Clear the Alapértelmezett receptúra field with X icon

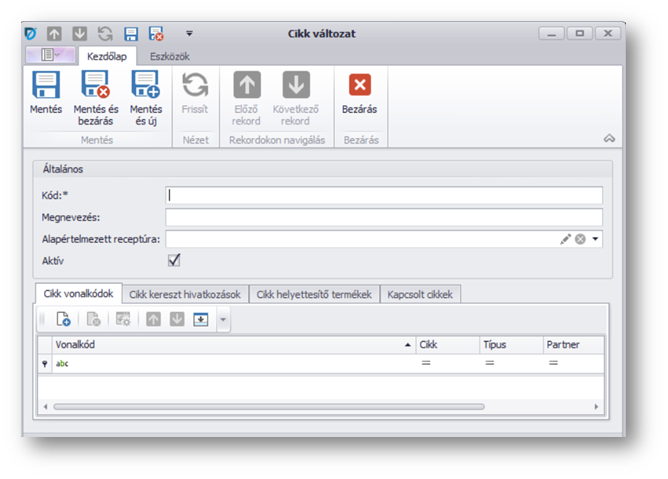[579, 239]
